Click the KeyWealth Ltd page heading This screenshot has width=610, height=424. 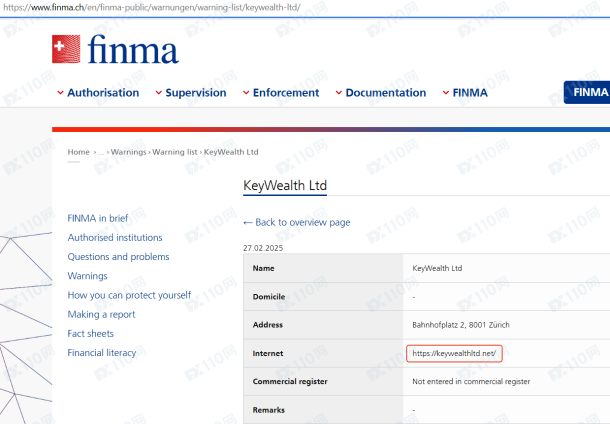pos(285,186)
